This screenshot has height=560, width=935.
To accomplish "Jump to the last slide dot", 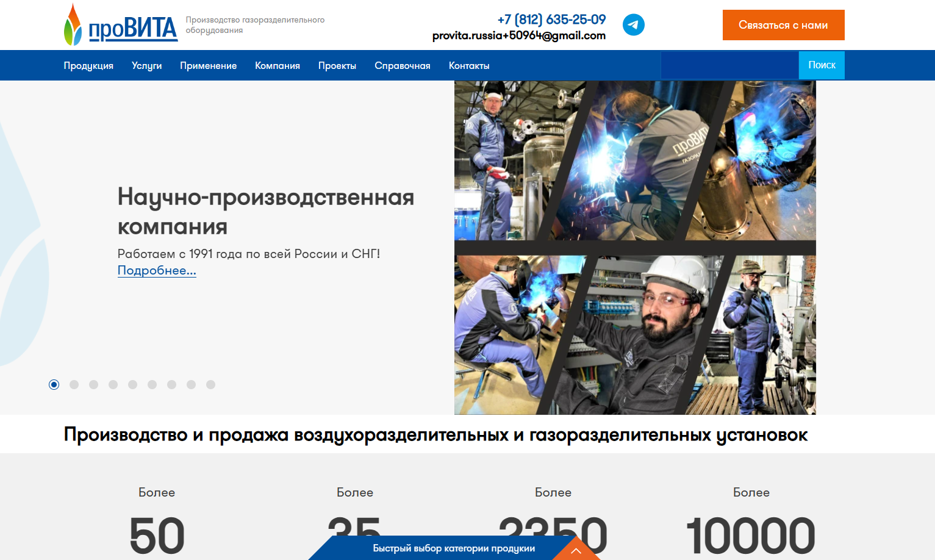I will coord(210,384).
